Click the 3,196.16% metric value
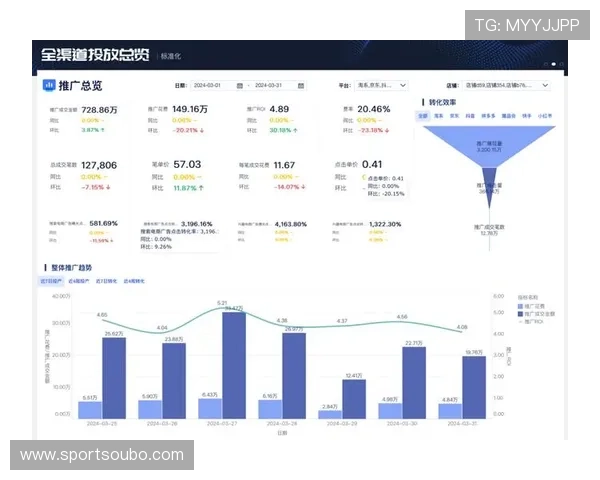Image resolution: width=600 pixels, height=480 pixels. coord(197,224)
